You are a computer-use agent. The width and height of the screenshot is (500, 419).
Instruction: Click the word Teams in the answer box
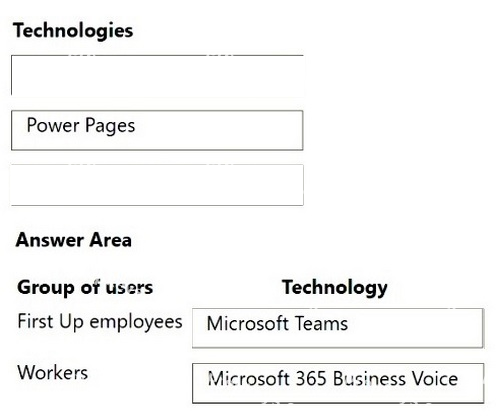pyautogui.click(x=321, y=324)
